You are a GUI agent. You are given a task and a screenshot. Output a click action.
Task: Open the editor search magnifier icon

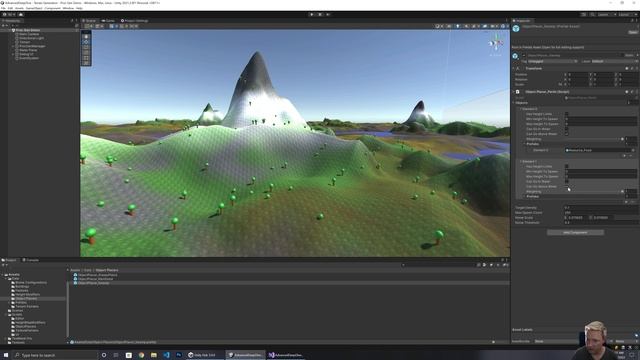coord(592,14)
